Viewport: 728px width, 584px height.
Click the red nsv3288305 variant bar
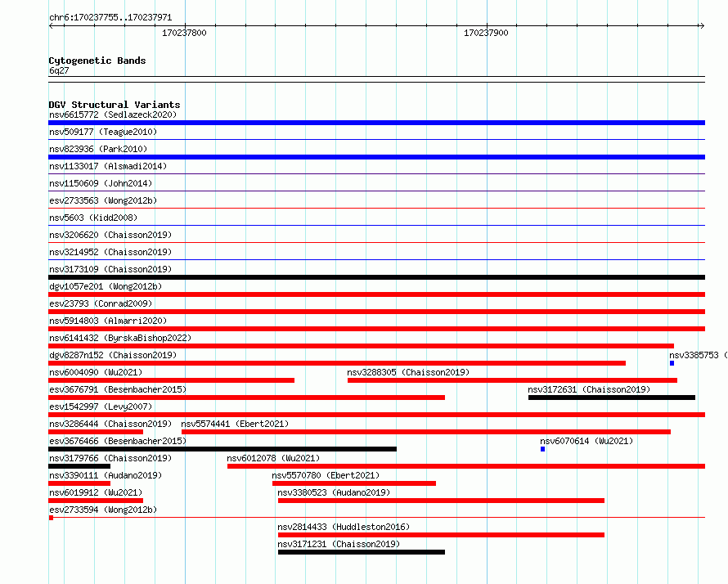click(512, 380)
